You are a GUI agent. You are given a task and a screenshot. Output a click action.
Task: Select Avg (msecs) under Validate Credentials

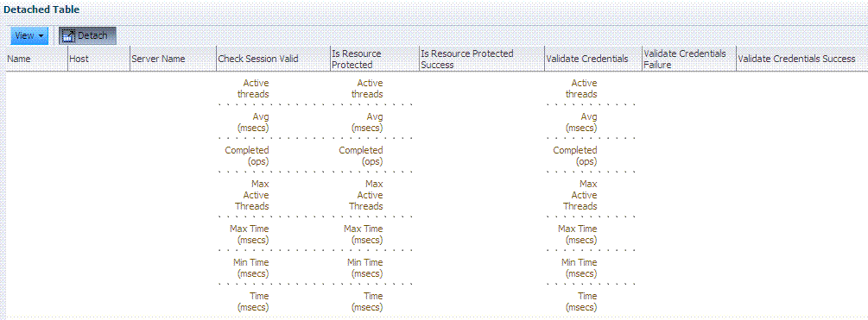(x=582, y=122)
